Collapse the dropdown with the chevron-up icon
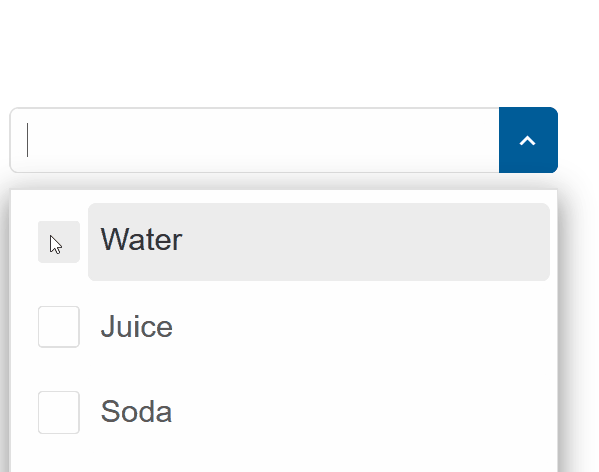The image size is (599, 472). click(x=528, y=140)
